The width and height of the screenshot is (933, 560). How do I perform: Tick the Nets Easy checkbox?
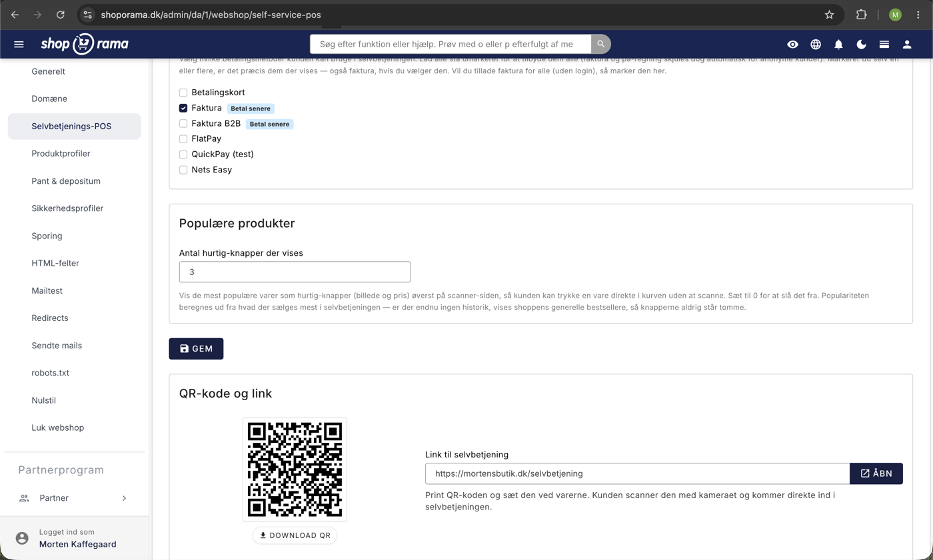[x=183, y=170]
